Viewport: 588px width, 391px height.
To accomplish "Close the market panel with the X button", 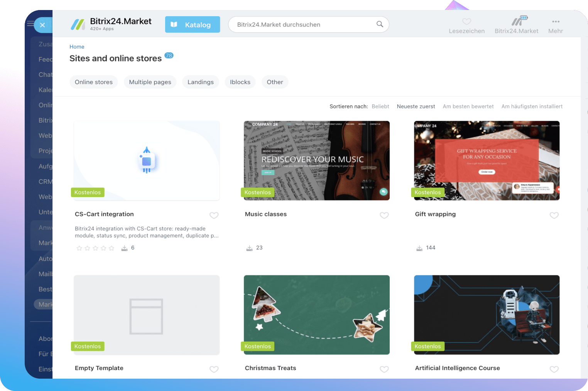I will pyautogui.click(x=43, y=25).
